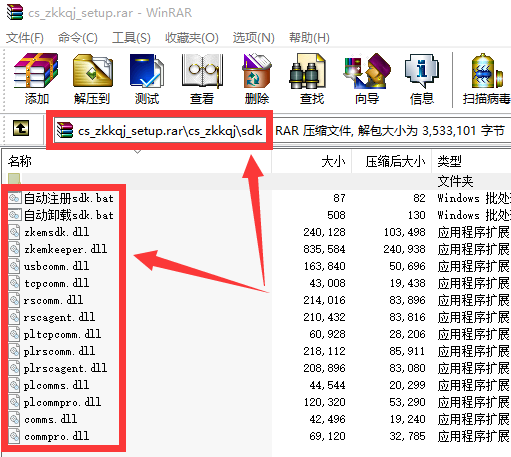Click the Add (添加) archive icon

tap(36, 79)
